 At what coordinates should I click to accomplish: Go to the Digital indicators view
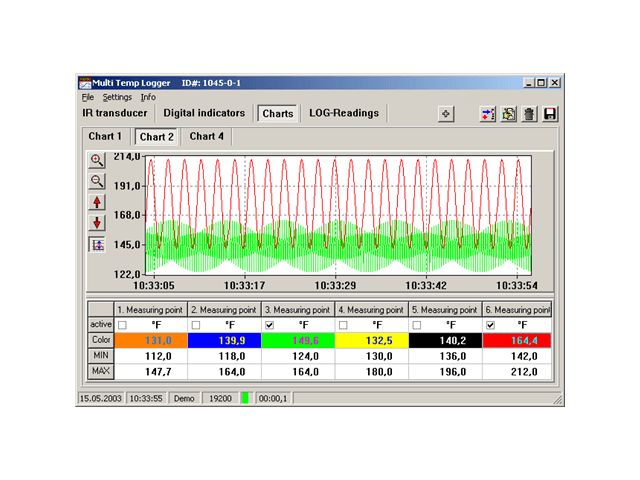click(204, 113)
